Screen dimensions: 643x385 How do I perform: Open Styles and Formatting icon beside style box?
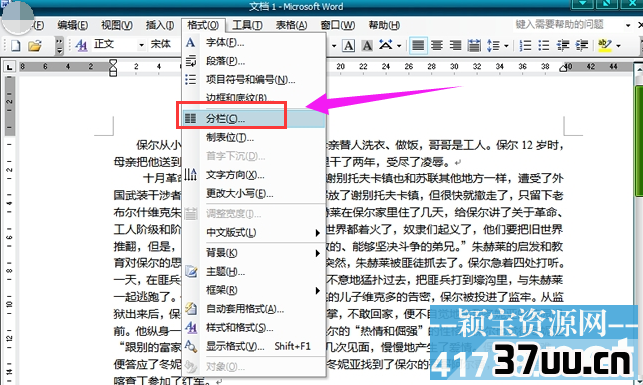click(82, 45)
